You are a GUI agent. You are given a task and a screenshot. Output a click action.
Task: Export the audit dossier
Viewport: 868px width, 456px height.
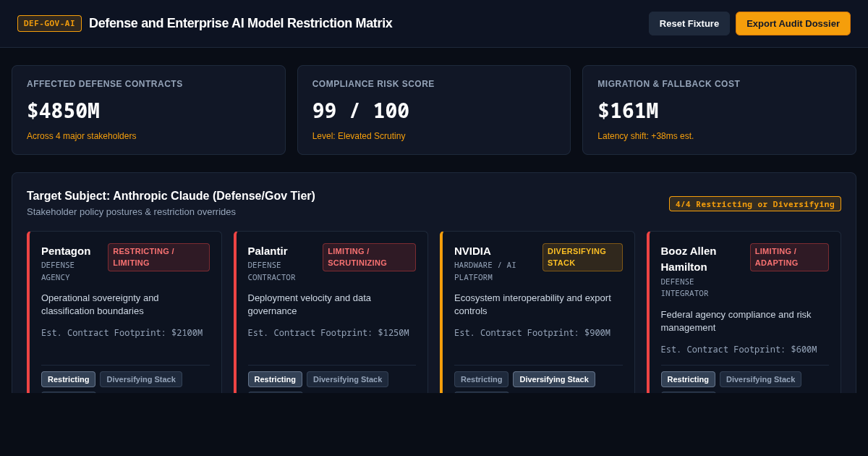793,23
